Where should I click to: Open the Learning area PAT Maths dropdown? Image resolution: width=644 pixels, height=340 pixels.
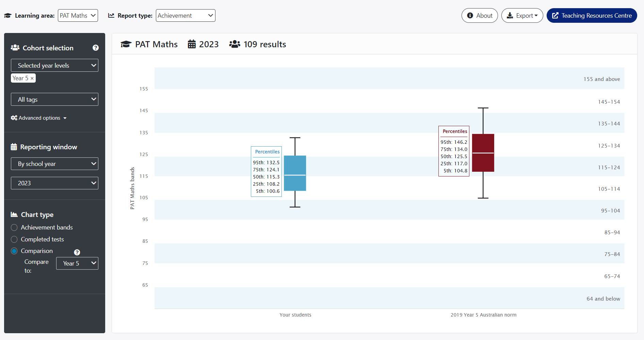click(x=78, y=16)
